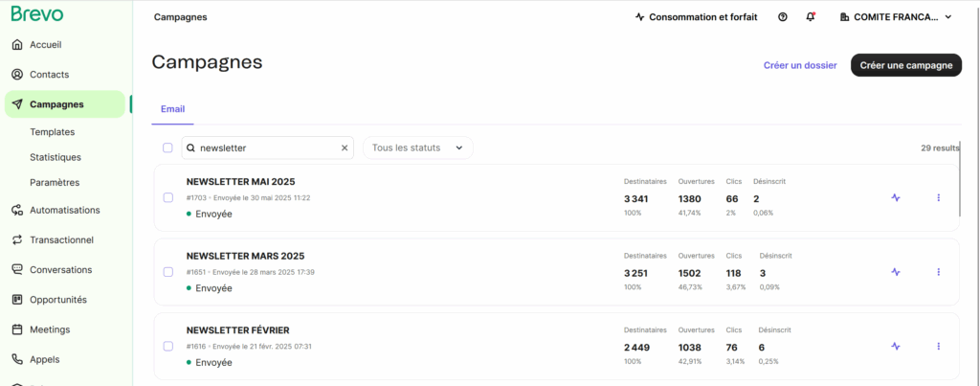Click the Créer un dossier link

pyautogui.click(x=800, y=65)
